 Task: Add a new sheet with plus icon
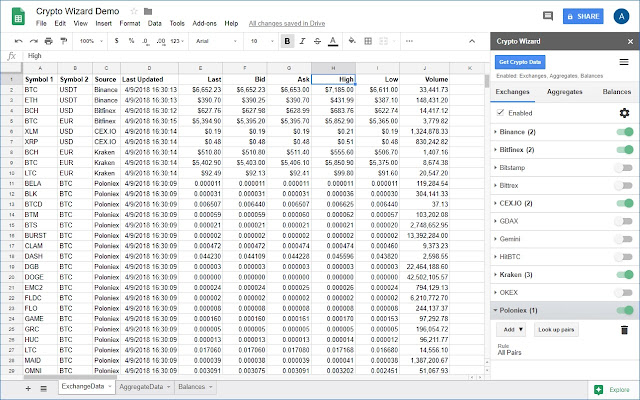click(x=28, y=386)
